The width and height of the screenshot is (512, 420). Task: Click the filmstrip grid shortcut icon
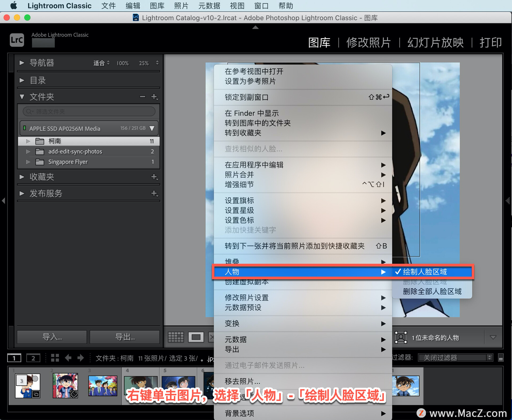(55, 358)
